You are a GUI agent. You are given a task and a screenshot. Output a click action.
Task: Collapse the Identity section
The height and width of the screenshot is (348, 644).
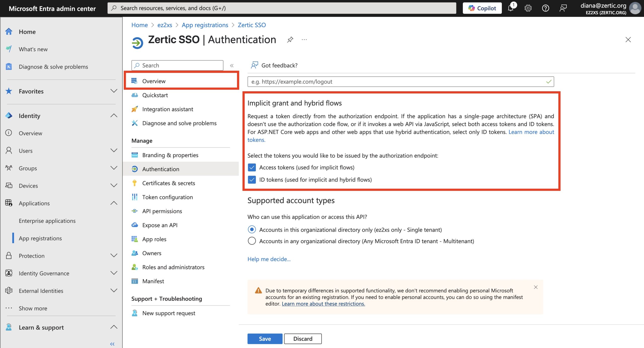(x=114, y=116)
